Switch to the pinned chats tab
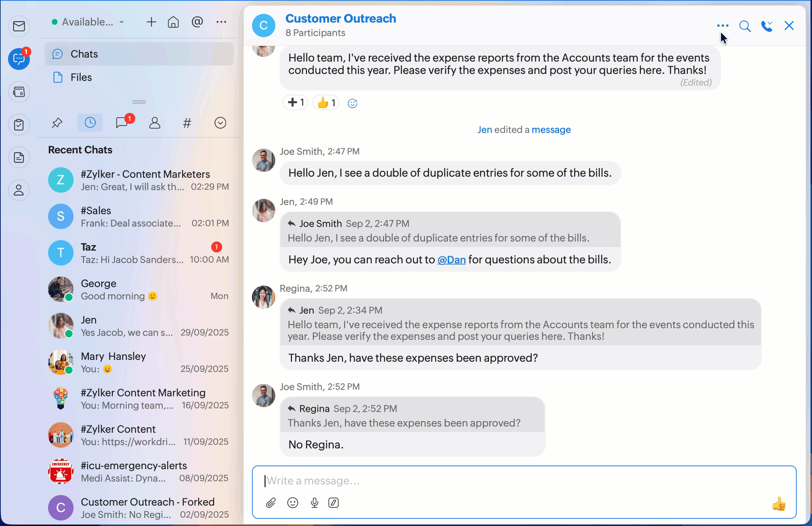 (x=57, y=123)
